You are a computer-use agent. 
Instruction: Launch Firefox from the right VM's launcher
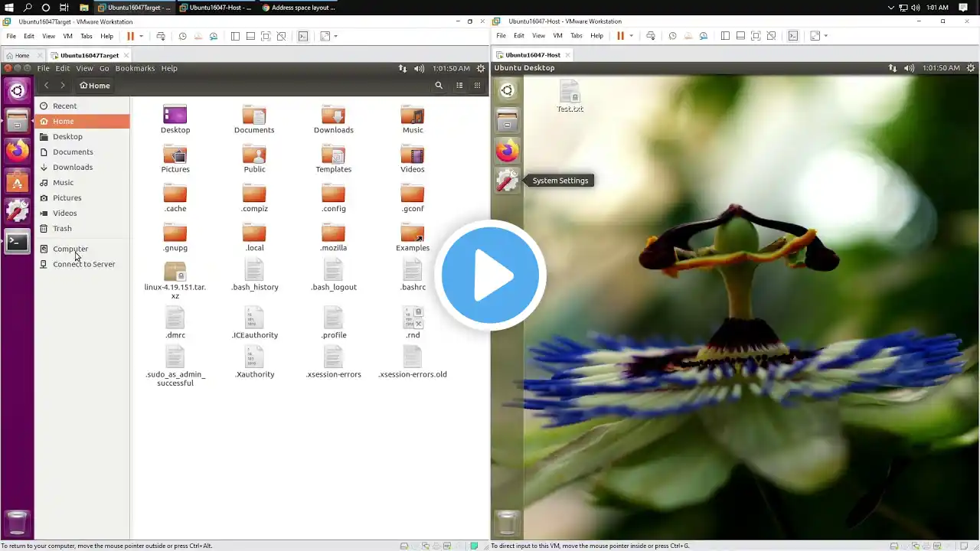[507, 151]
